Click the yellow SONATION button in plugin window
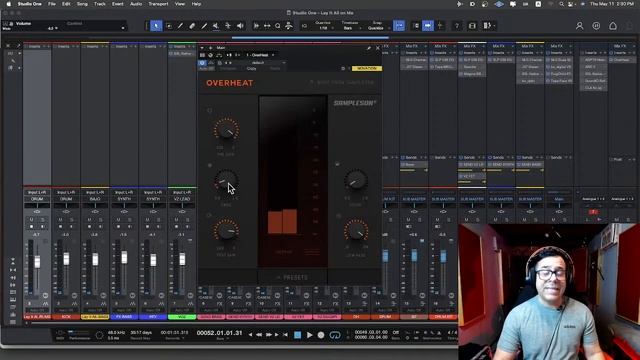 click(x=367, y=69)
